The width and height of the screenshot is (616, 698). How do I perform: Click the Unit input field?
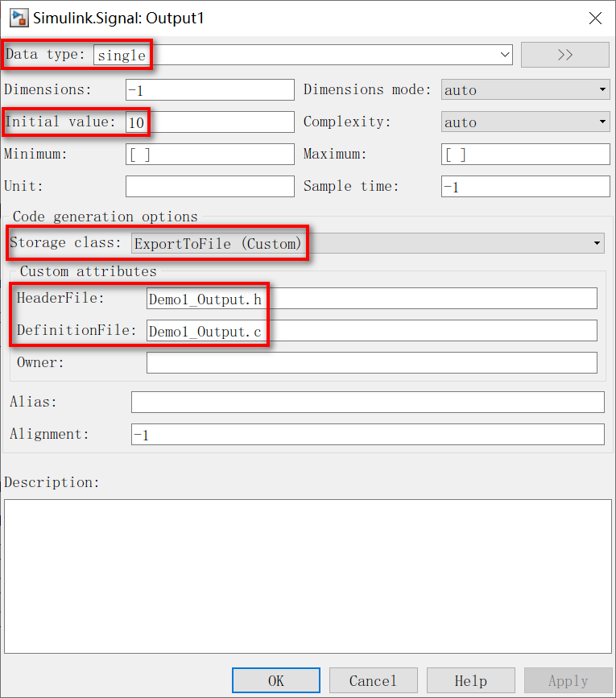210,186
